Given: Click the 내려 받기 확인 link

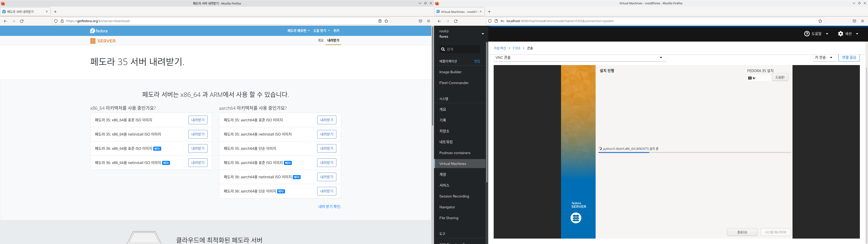Looking at the screenshot, I should (330, 206).
